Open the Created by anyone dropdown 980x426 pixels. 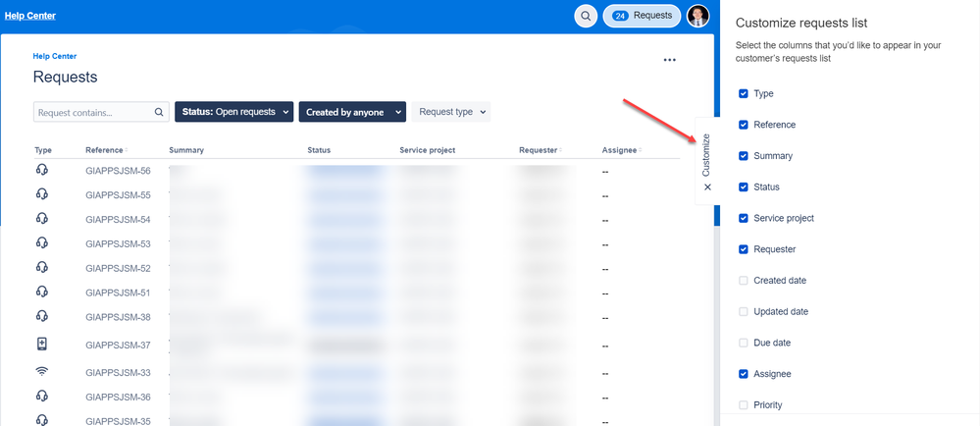click(x=352, y=112)
